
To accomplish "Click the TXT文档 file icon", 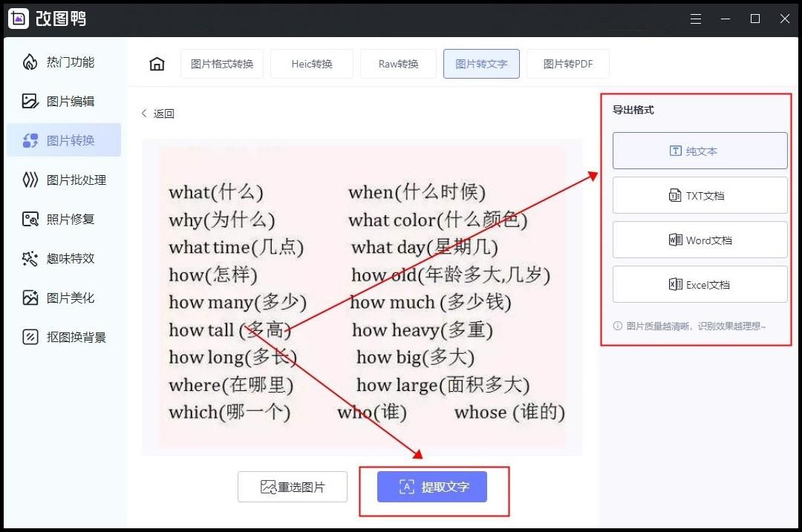I will (675, 195).
